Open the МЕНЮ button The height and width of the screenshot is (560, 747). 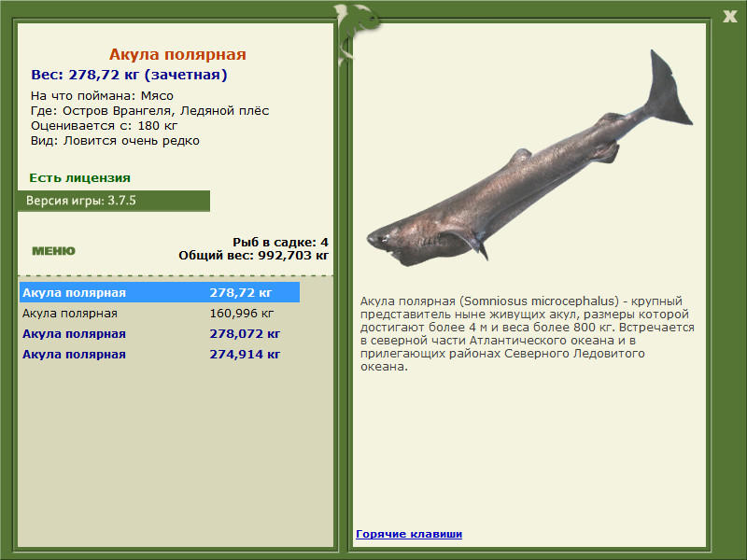pyautogui.click(x=53, y=251)
